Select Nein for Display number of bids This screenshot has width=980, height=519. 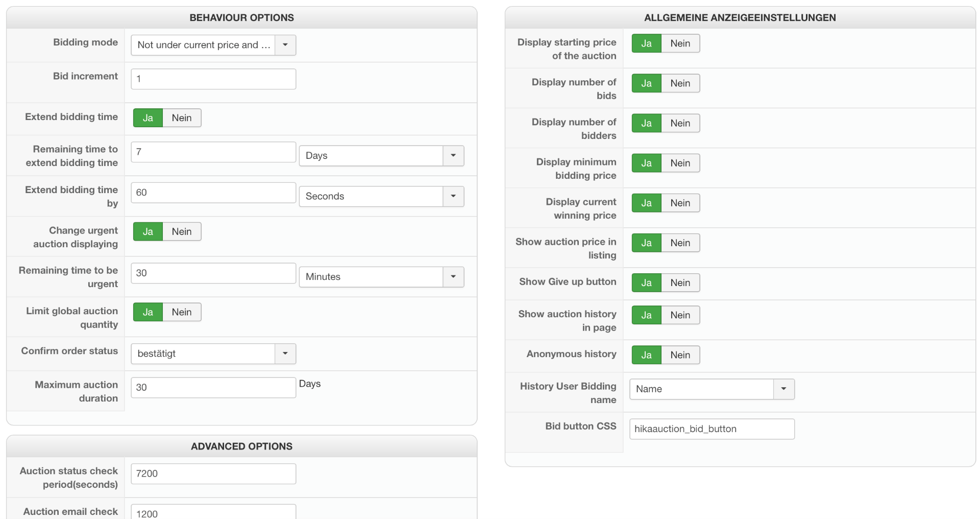(680, 83)
